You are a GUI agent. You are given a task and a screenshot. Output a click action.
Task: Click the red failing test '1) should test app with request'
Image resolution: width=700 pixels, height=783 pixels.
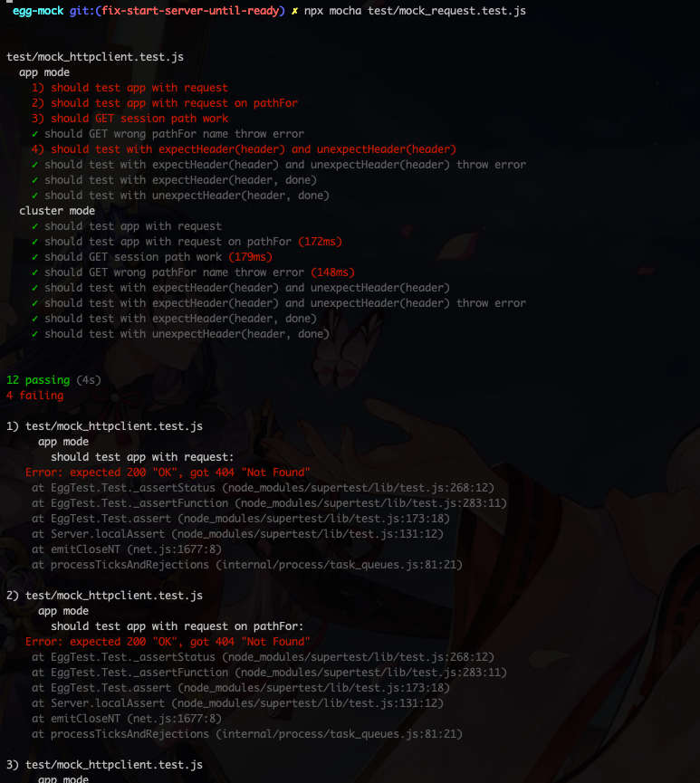[x=129, y=88]
